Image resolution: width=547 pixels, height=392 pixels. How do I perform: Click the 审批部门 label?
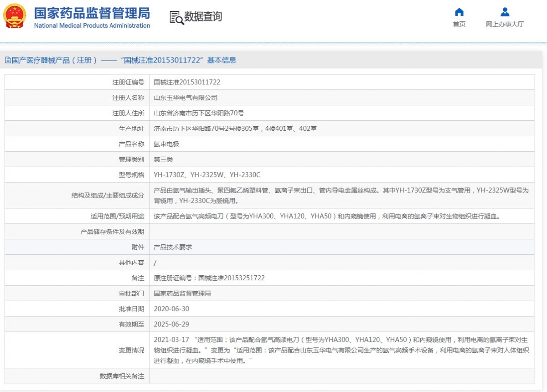(x=131, y=294)
